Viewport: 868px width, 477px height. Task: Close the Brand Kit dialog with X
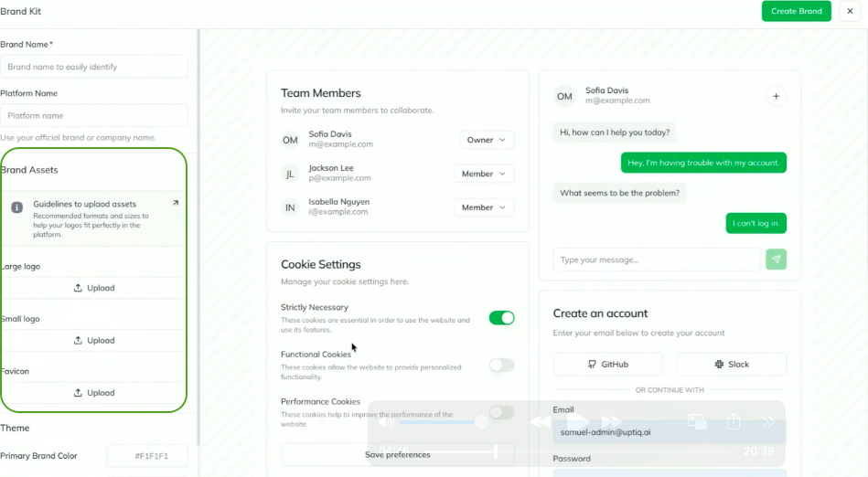(x=850, y=11)
